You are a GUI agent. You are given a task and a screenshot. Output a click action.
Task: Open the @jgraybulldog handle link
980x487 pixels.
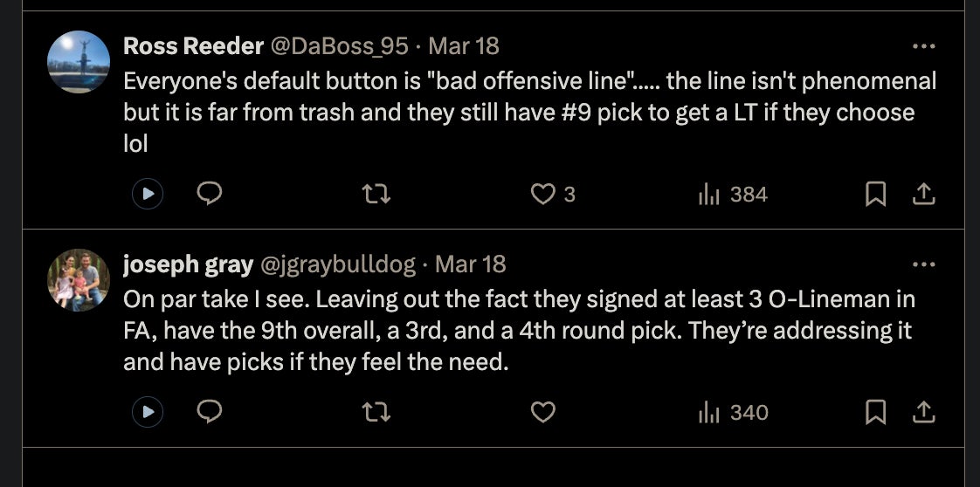[340, 264]
